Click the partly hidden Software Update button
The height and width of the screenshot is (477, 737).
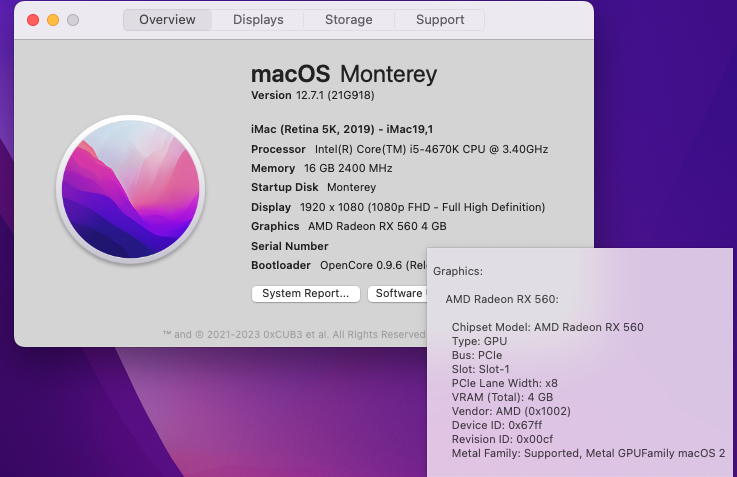[x=397, y=294]
